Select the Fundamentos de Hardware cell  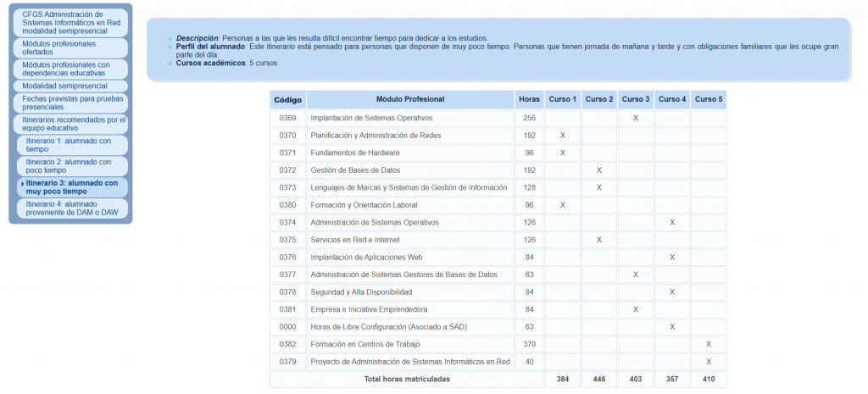[410, 153]
